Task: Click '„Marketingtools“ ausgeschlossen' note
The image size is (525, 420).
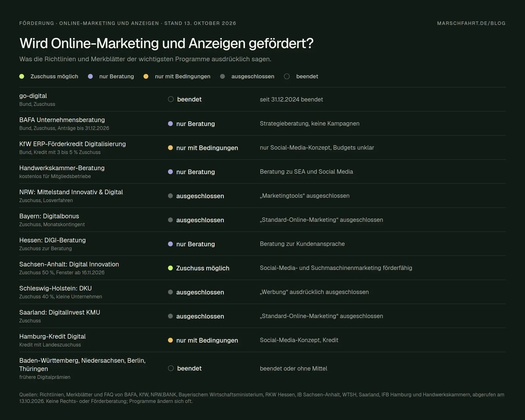Action: click(x=305, y=196)
